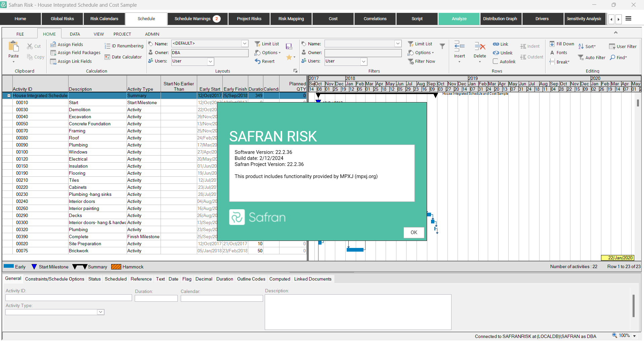Open the zoom 100% dropdown arrow
This screenshot has height=341, width=644.
(x=634, y=336)
